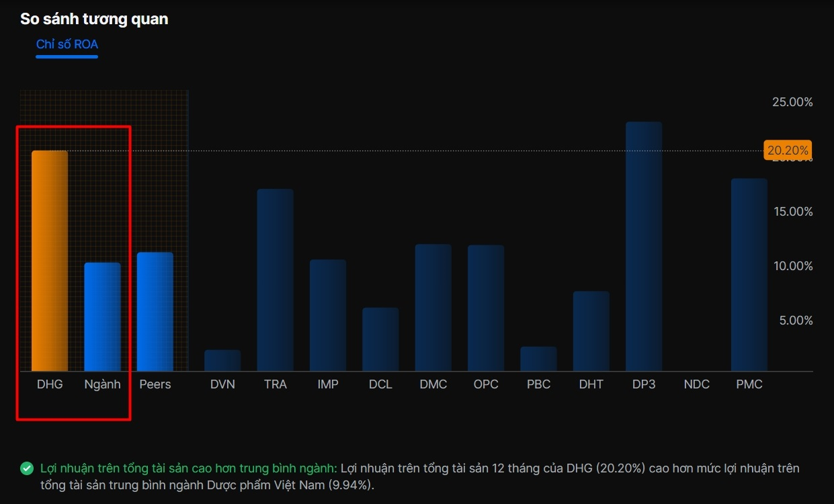
Task: Click the green checkmark icon
Action: [x=27, y=468]
